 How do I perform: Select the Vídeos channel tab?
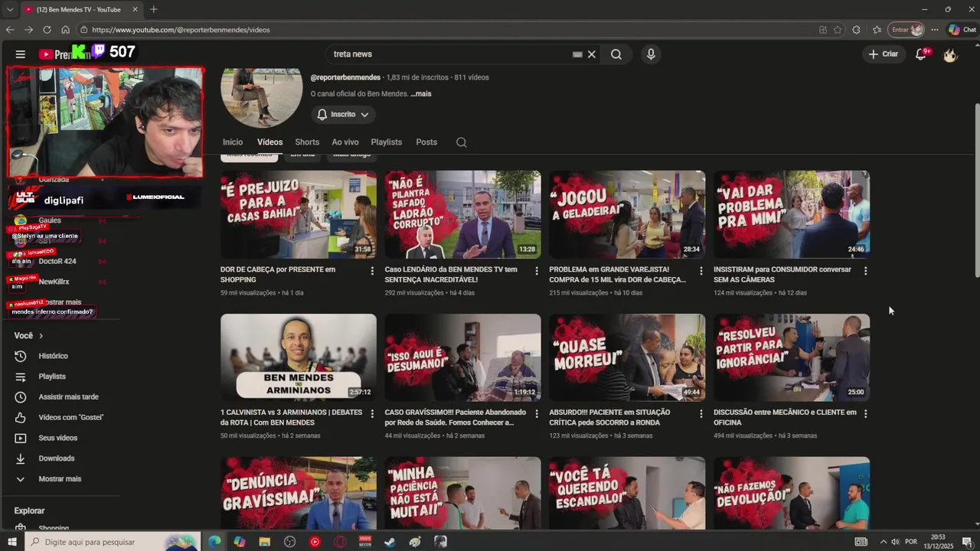click(x=269, y=142)
